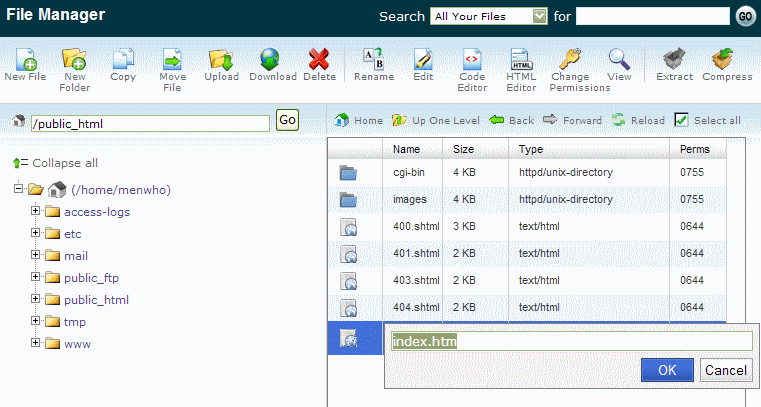Collapse the /home/menwho root node

pyautogui.click(x=18, y=188)
